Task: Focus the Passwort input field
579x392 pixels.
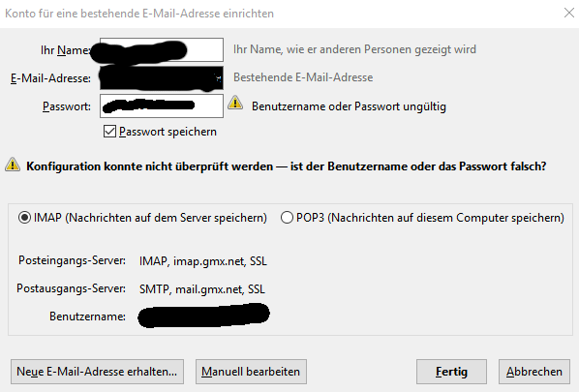Action: point(162,106)
